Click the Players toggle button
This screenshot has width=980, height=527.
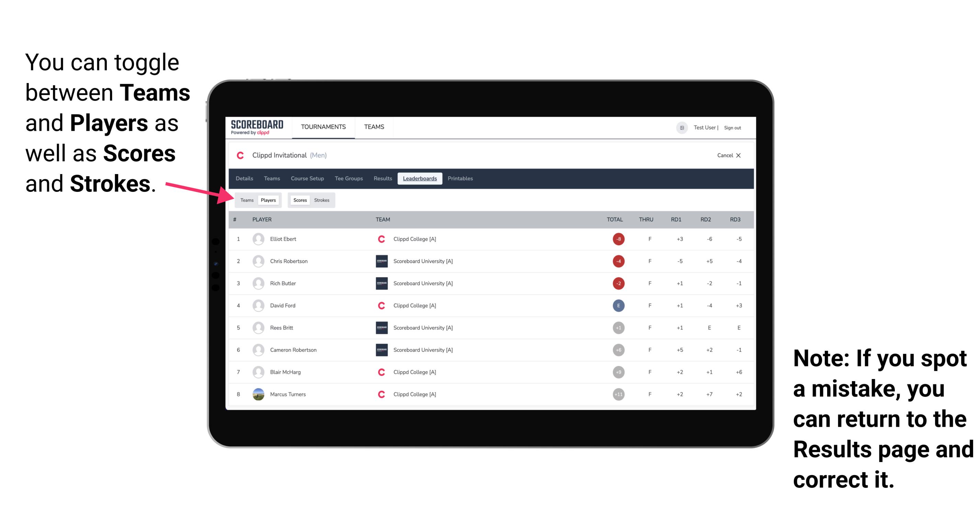point(269,200)
